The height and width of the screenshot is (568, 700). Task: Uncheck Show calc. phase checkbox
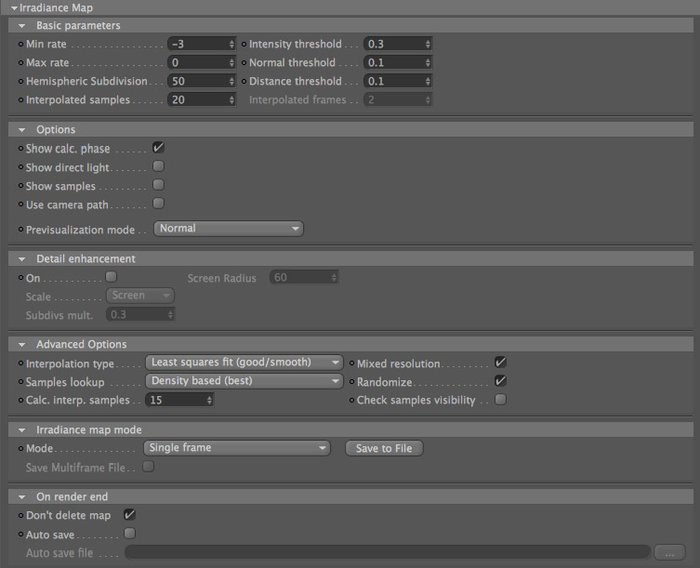(x=158, y=147)
